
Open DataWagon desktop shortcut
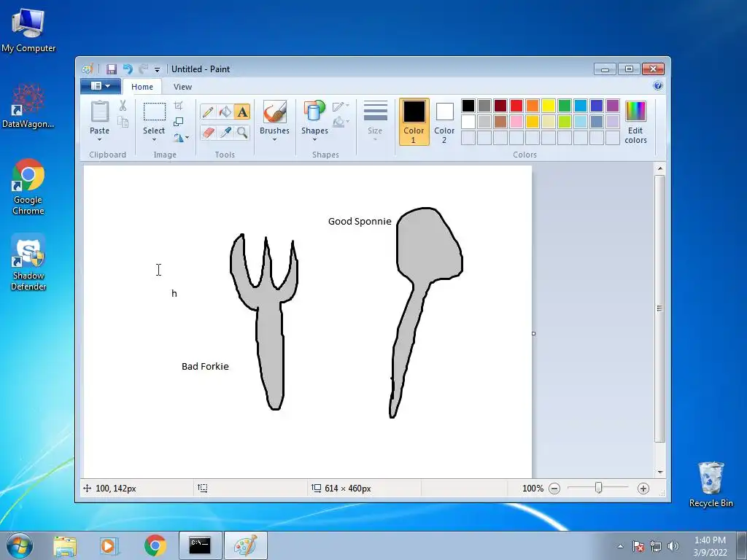coord(28,106)
